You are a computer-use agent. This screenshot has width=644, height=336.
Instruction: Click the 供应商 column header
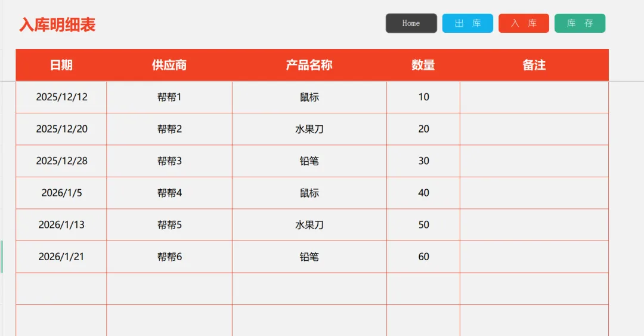click(x=169, y=65)
